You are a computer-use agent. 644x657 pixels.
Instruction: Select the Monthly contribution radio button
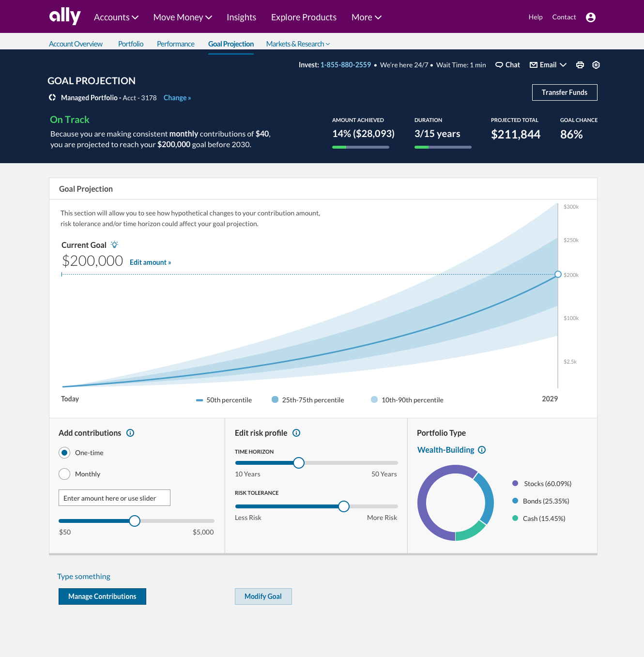64,474
